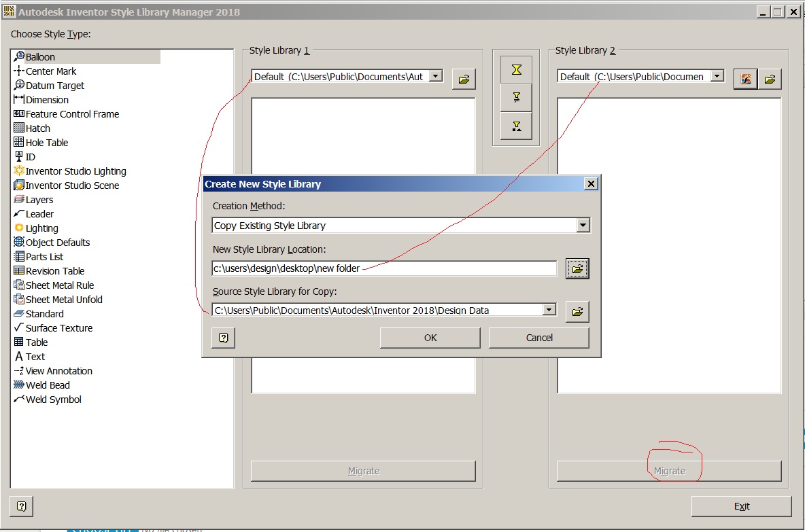The image size is (805, 532).
Task: Confirm the dialog with OK
Action: 430,338
